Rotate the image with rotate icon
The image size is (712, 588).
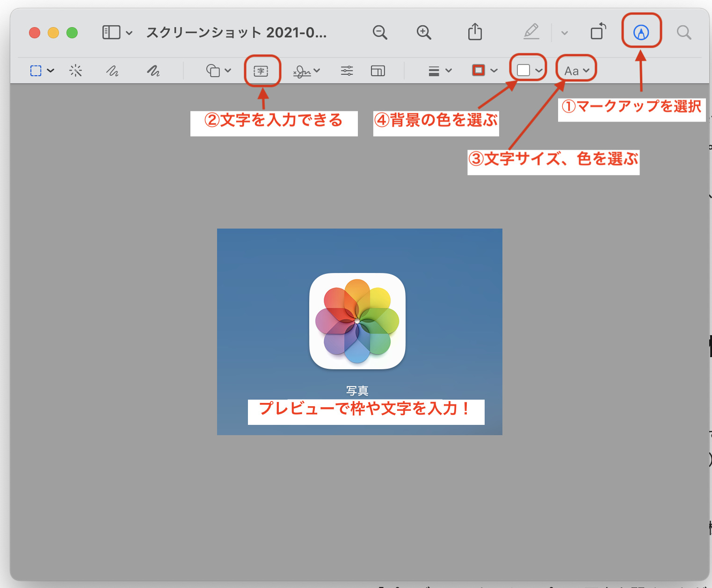coord(598,31)
